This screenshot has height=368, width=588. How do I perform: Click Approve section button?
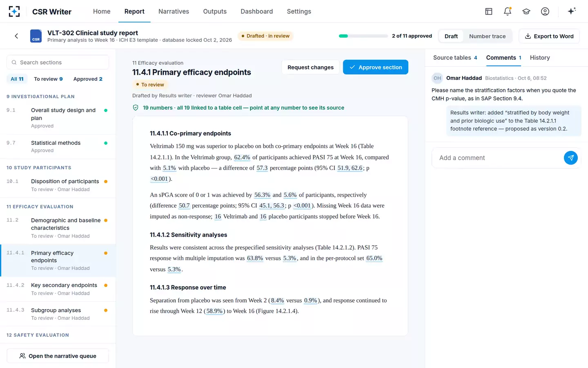(x=375, y=67)
